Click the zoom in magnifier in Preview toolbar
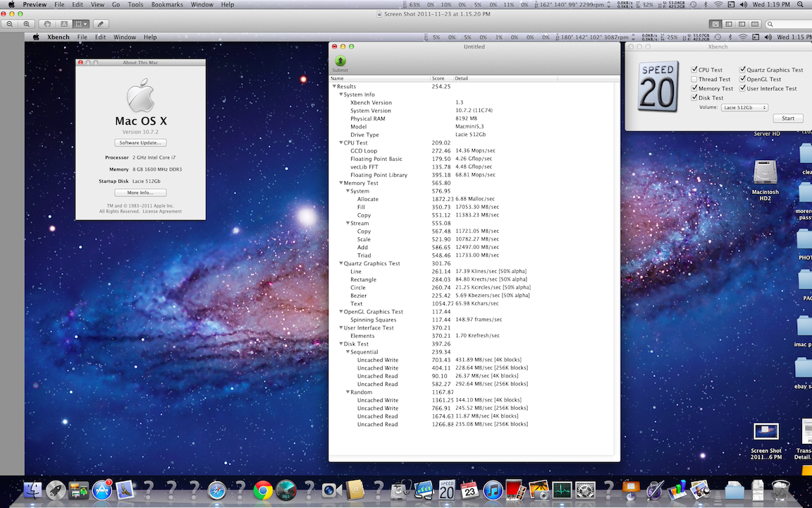Screen dimensions: 812x508 27,24
